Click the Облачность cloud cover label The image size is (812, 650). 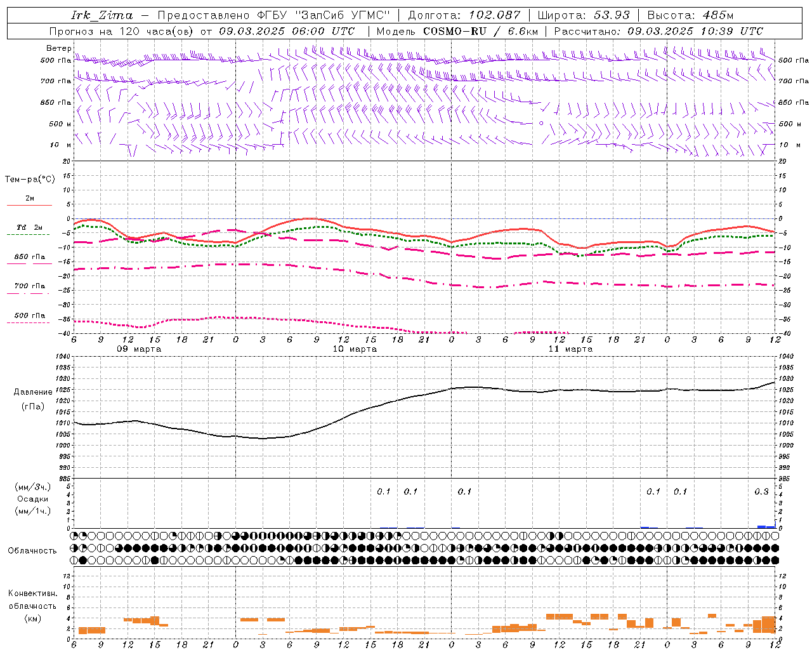(32, 551)
